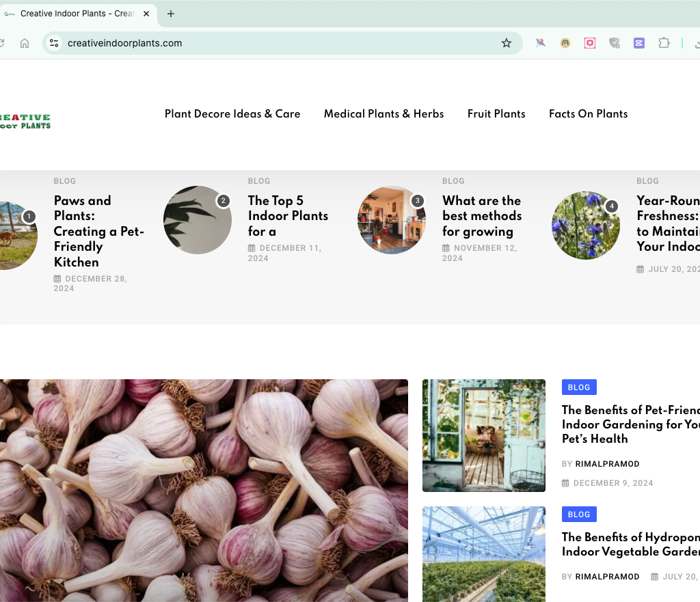Image resolution: width=700 pixels, height=602 pixels.
Task: Bookmark this page with the star icon
Action: point(507,43)
